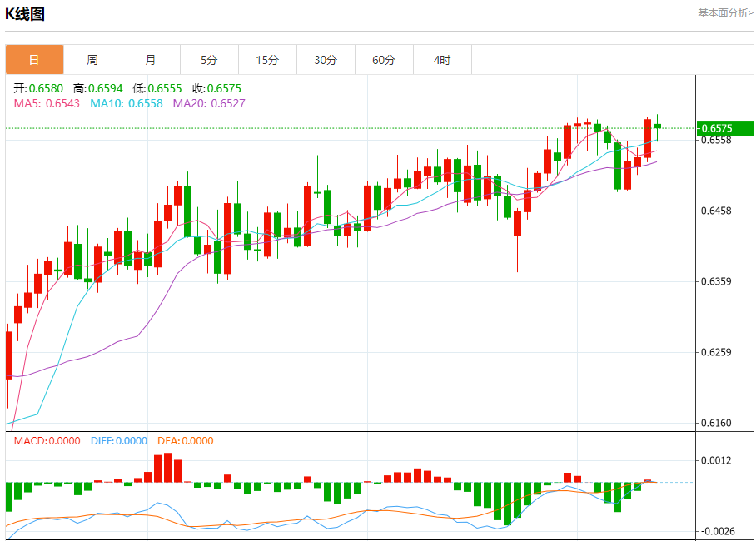Click the 0.0012 MACD axis label

pyautogui.click(x=717, y=460)
